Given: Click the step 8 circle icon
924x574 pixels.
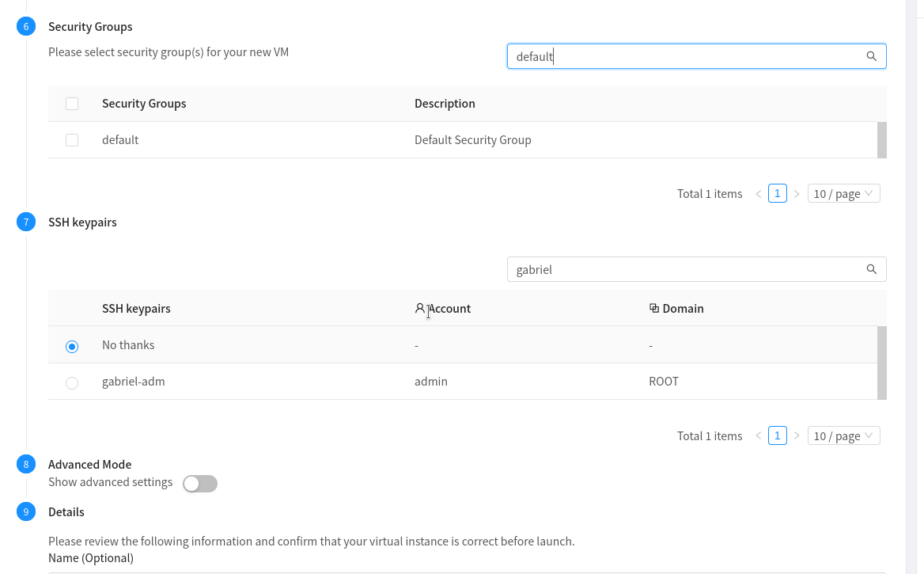Looking at the screenshot, I should (25, 464).
